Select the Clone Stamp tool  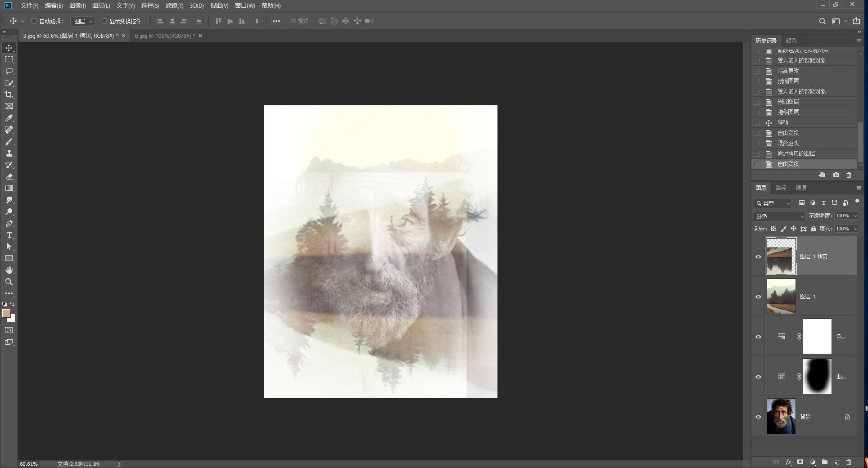(9, 153)
